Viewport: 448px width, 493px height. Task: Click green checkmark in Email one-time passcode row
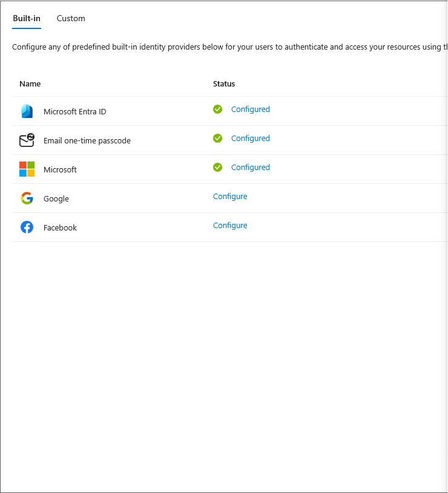(x=217, y=138)
